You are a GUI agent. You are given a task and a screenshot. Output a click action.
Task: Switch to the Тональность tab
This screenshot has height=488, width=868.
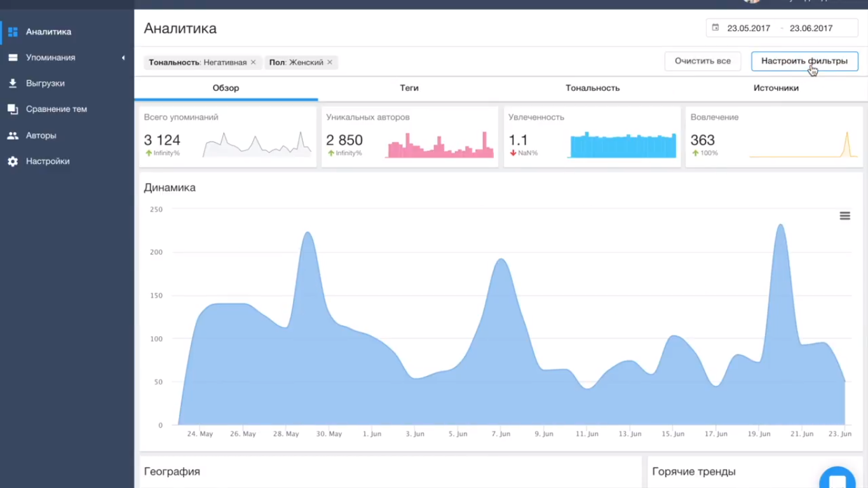pos(592,88)
